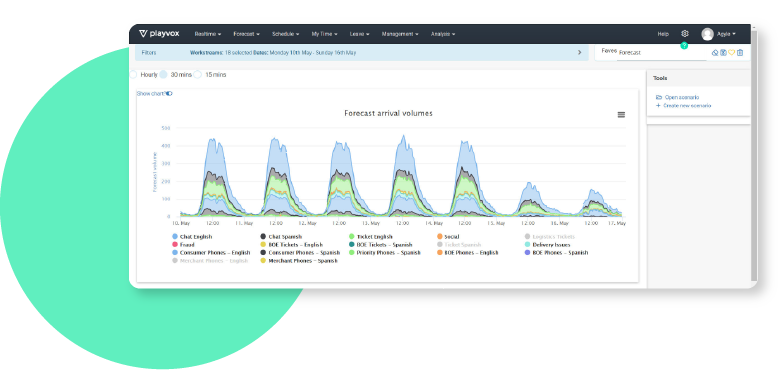Click the yellow heart favourite icon
This screenshot has width=782, height=385.
click(x=731, y=52)
